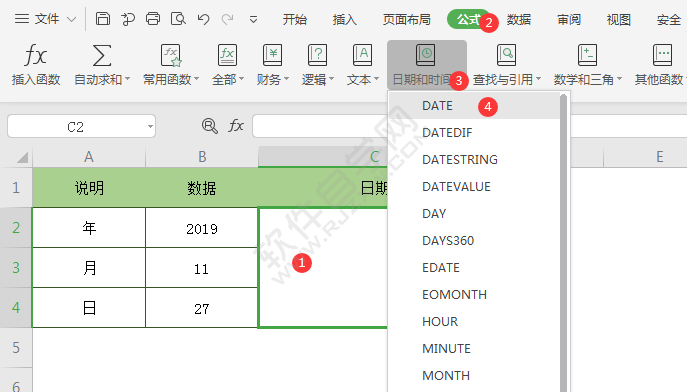
Task: Select column B header
Action: (x=202, y=157)
